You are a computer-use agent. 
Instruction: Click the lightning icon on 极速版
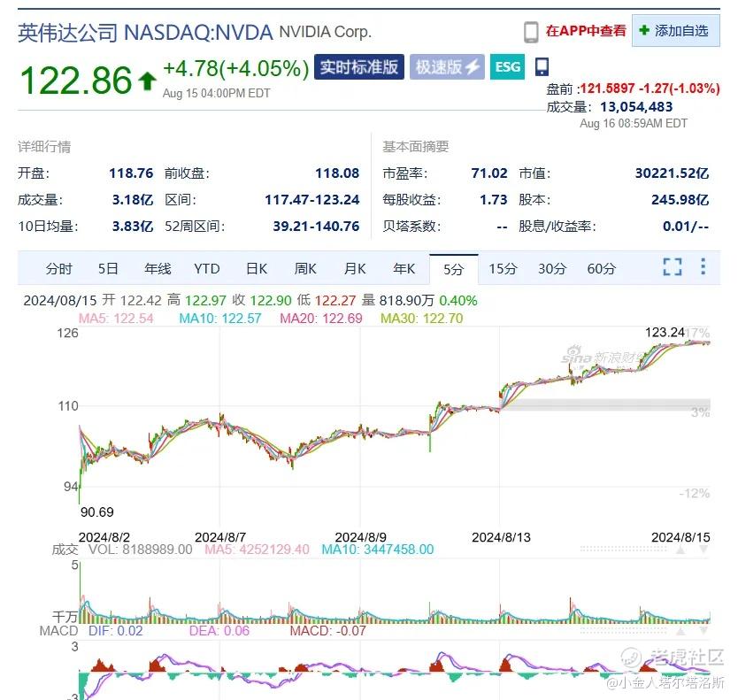click(x=472, y=67)
